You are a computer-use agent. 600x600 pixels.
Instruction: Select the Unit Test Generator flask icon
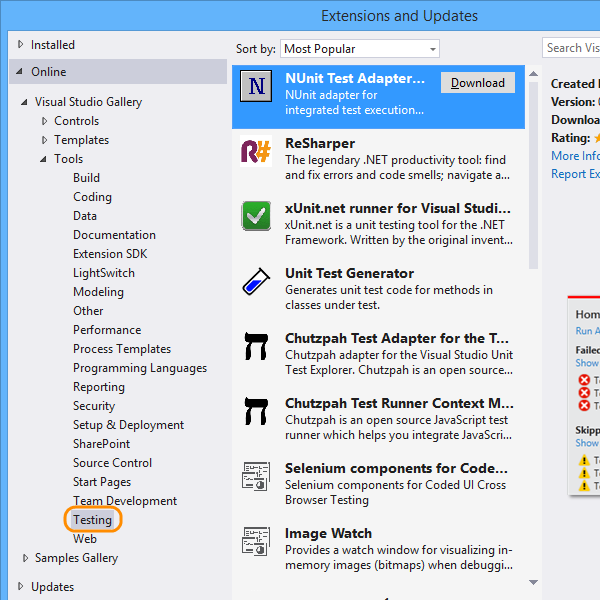coord(257,281)
